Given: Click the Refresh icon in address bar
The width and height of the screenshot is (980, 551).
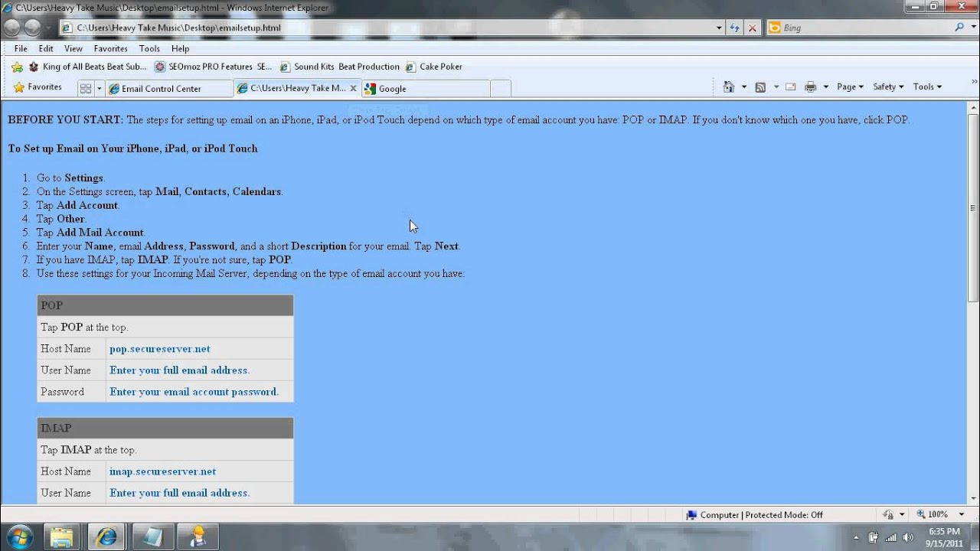Looking at the screenshot, I should pyautogui.click(x=735, y=28).
